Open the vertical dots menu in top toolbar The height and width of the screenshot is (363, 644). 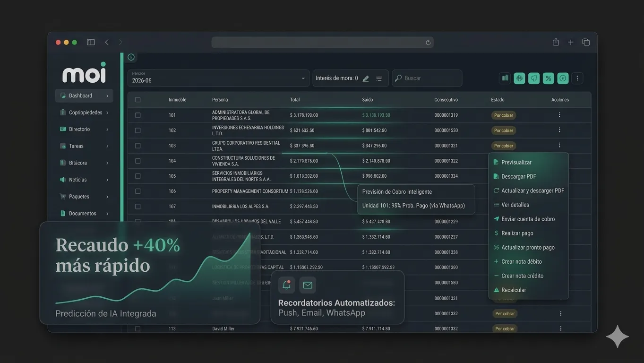577,78
